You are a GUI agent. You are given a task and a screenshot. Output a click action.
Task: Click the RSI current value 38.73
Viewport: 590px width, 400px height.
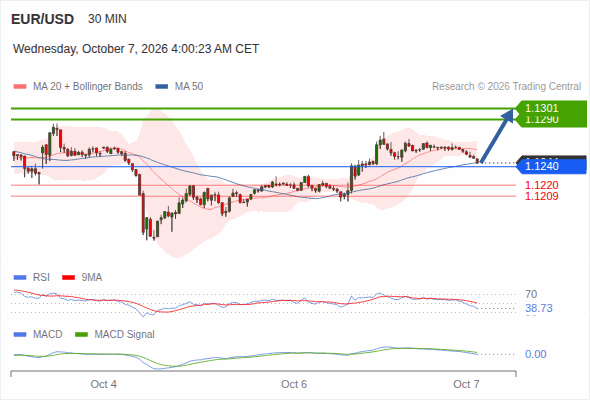point(539,309)
